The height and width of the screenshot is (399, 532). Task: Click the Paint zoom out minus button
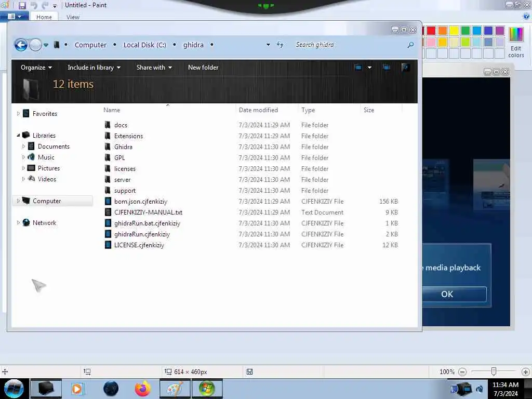click(x=462, y=372)
